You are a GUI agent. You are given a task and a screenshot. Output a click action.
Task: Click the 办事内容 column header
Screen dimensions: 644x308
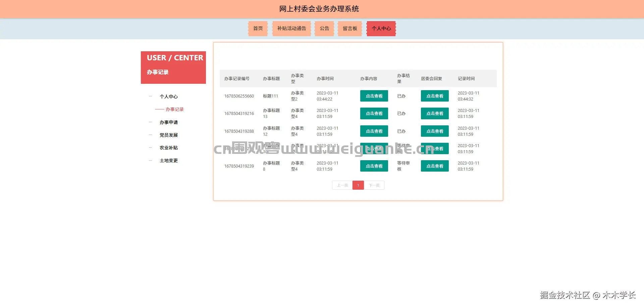369,78
